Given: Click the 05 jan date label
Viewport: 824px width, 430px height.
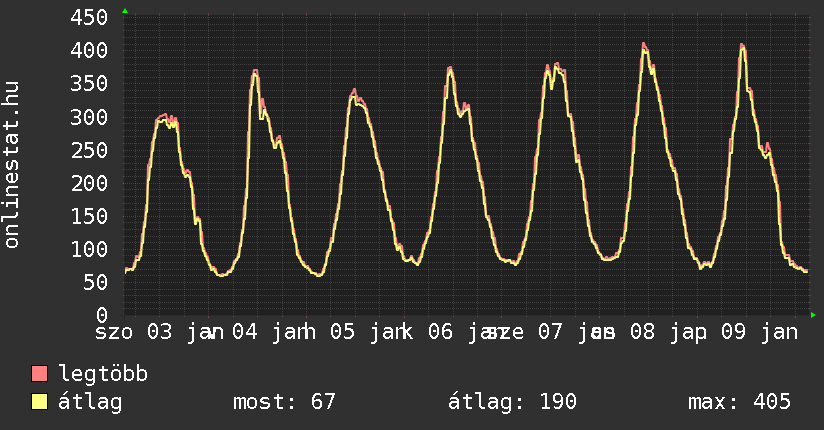Looking at the screenshot, I should point(372,331).
